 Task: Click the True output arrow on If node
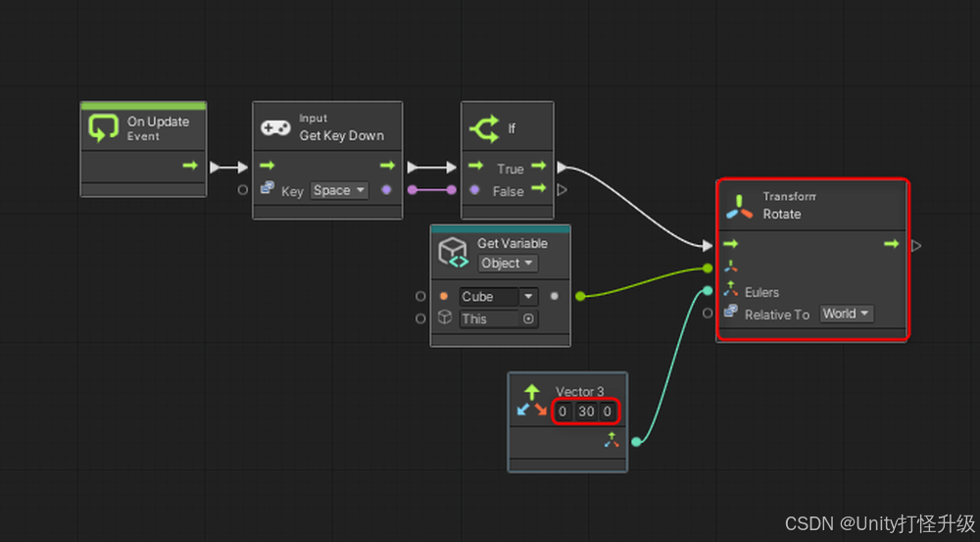[x=539, y=166]
